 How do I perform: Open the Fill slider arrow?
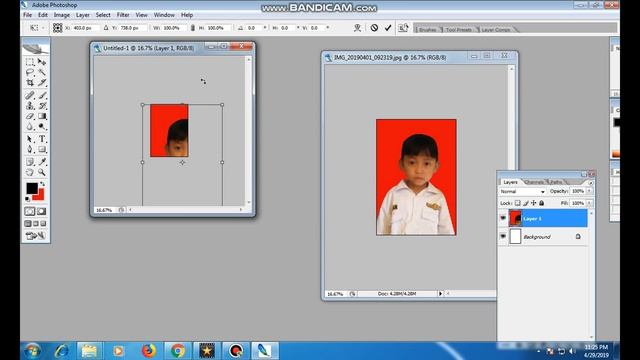click(589, 203)
